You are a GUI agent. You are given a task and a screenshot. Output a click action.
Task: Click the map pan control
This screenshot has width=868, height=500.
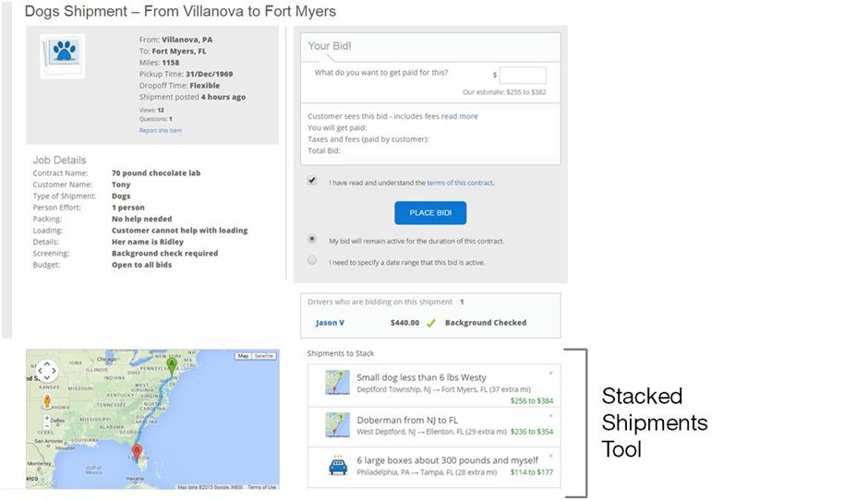pyautogui.click(x=46, y=371)
